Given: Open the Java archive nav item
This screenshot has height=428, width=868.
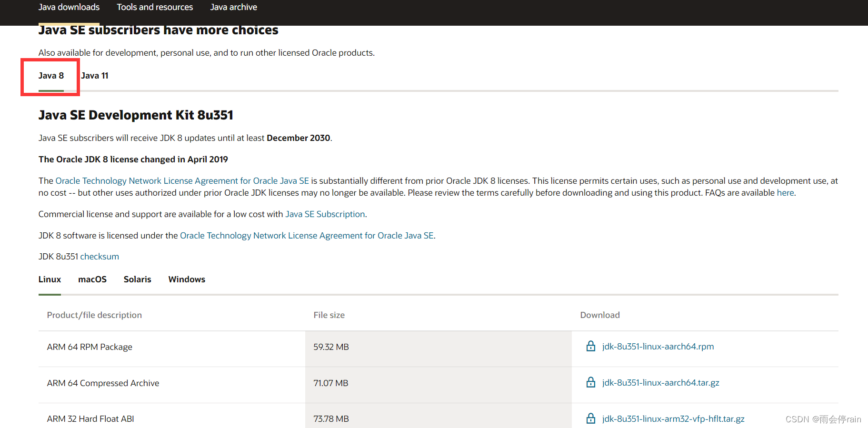Looking at the screenshot, I should click(233, 7).
